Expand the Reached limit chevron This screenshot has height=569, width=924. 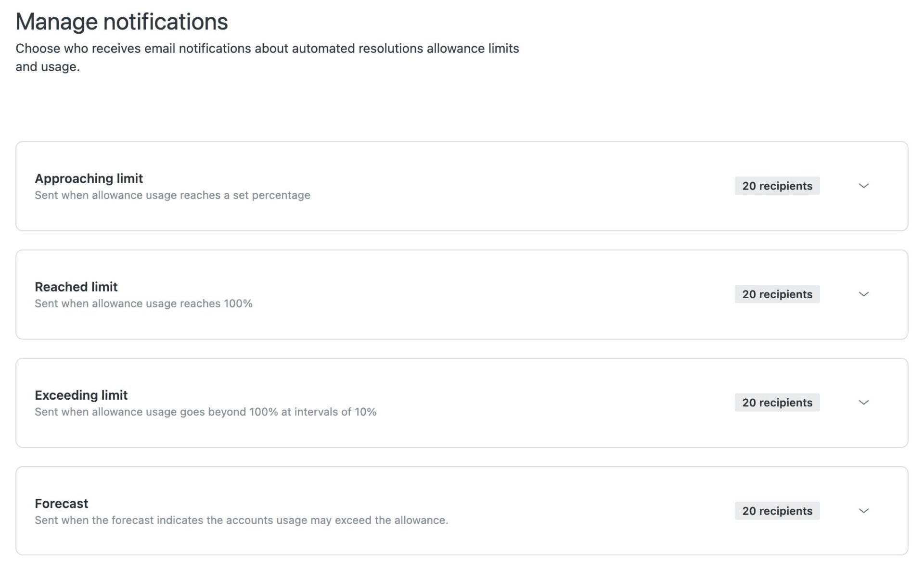click(863, 294)
